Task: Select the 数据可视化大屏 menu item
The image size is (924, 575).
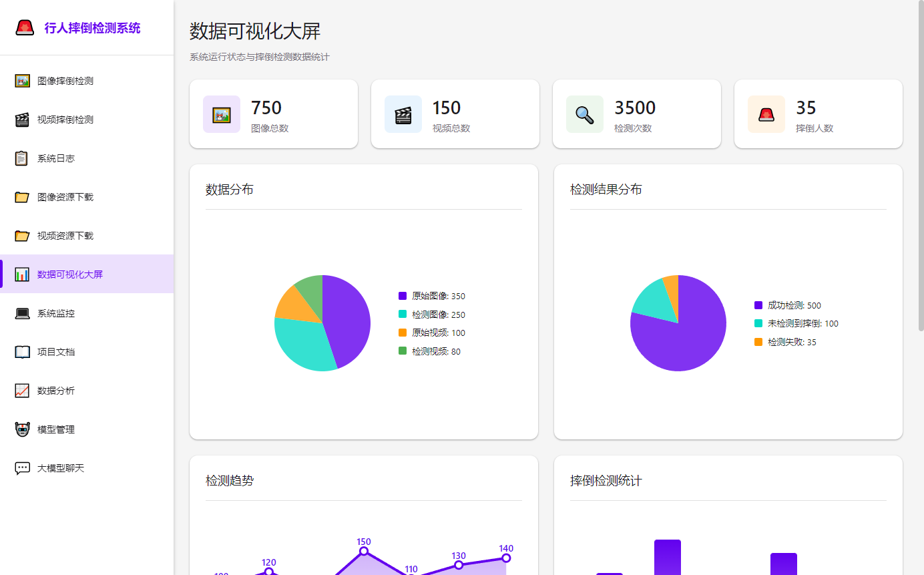Action: [87, 274]
